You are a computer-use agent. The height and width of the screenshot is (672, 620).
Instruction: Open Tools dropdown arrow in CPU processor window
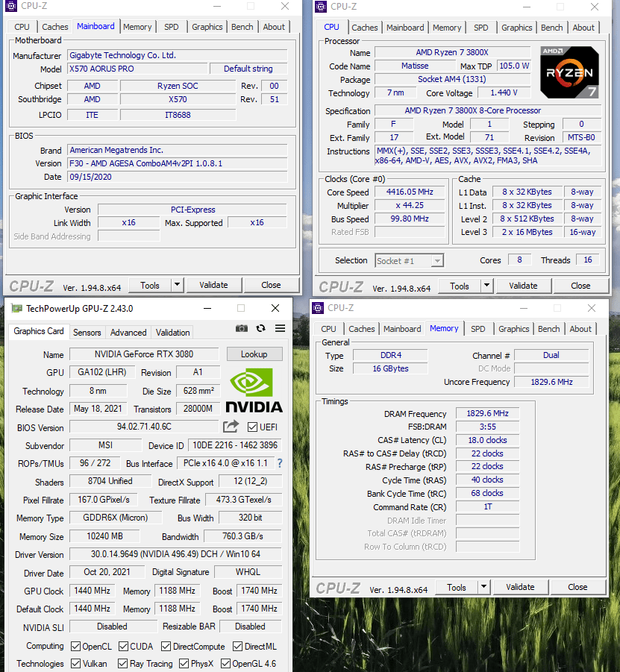click(486, 286)
